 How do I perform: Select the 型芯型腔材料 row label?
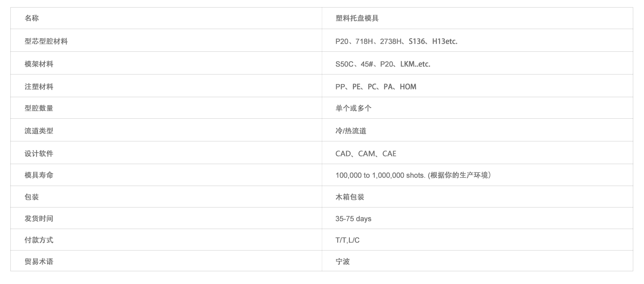pyautogui.click(x=46, y=41)
